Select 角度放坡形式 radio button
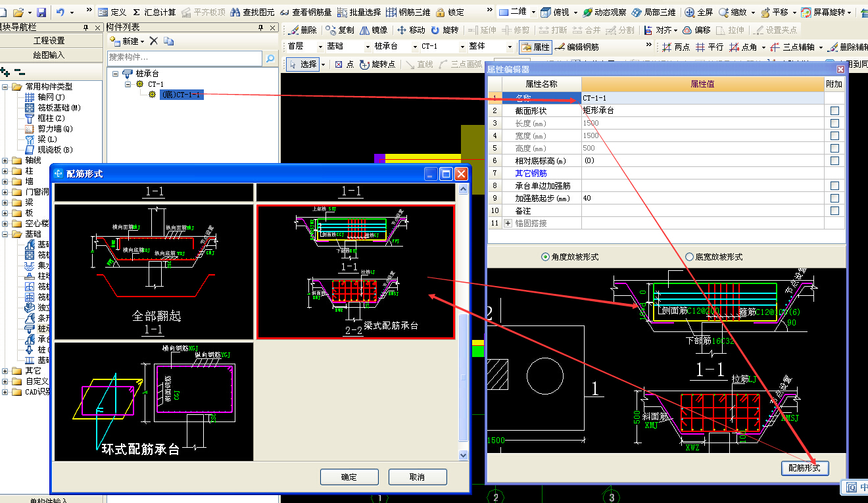Screen dimensions: 868x503 pos(545,257)
